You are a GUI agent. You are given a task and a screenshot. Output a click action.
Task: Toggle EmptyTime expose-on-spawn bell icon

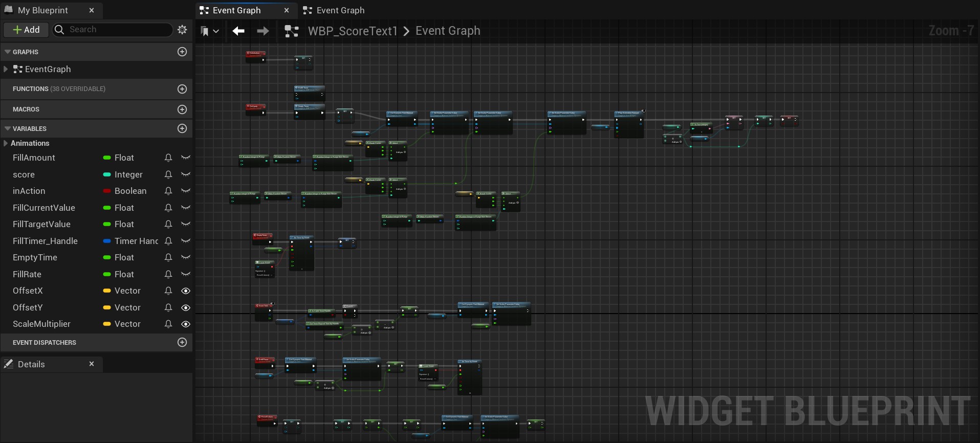(168, 257)
